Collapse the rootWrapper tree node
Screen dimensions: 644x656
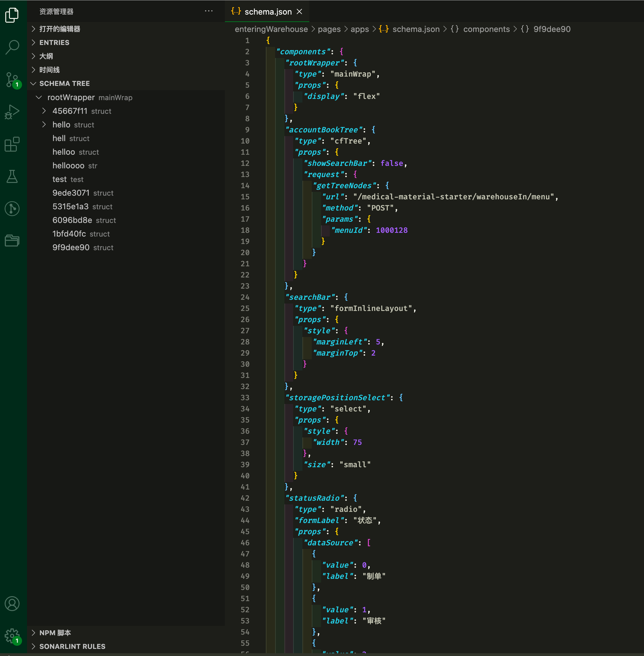pyautogui.click(x=39, y=97)
